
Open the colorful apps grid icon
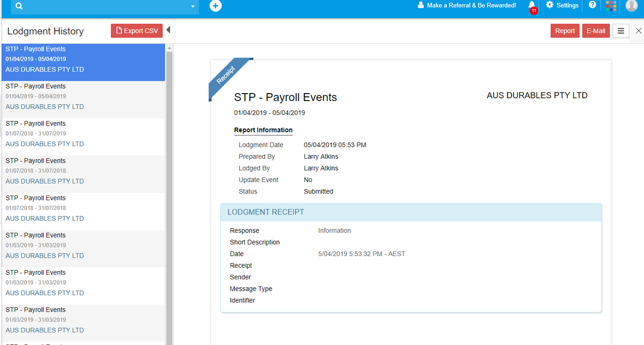(611, 6)
